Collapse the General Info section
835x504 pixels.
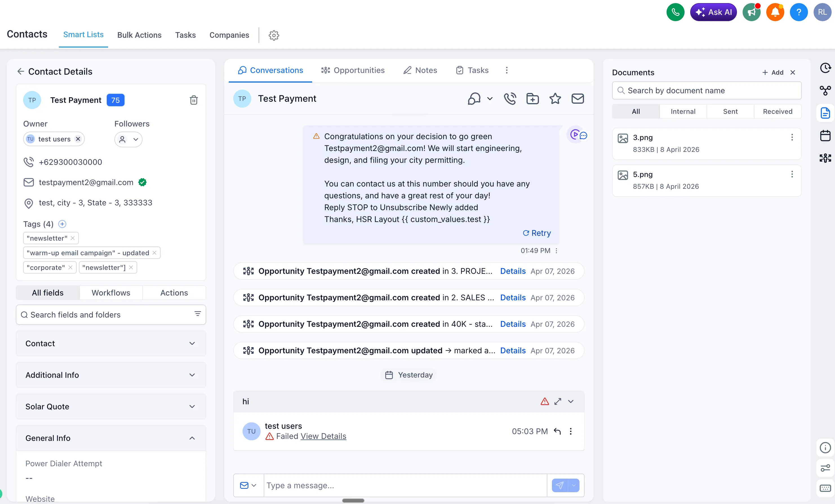coord(192,438)
